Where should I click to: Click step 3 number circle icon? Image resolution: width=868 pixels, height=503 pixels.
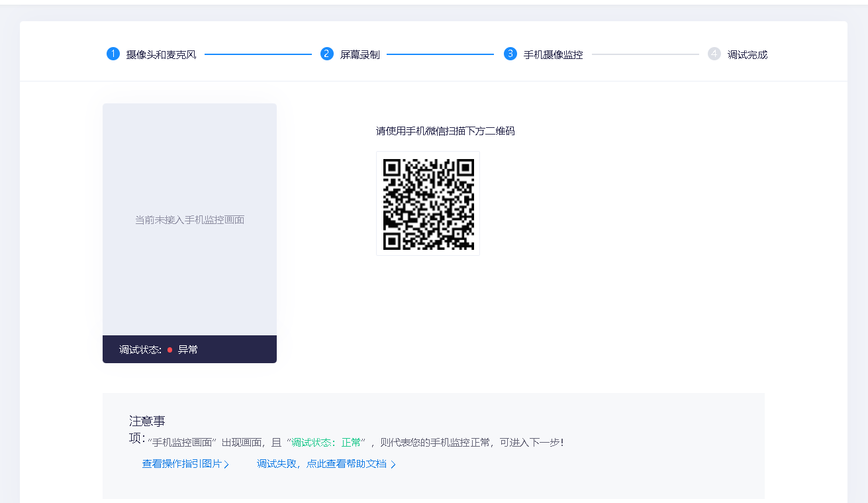[510, 54]
